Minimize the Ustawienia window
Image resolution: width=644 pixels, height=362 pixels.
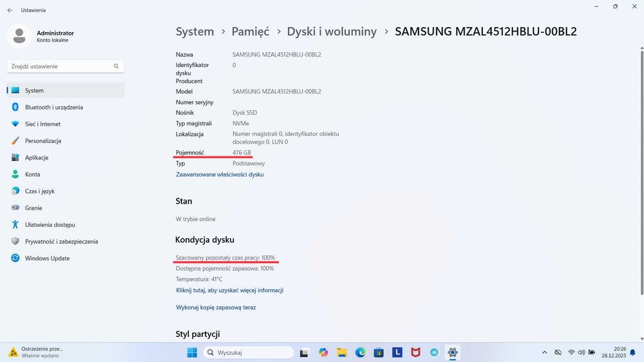click(596, 6)
